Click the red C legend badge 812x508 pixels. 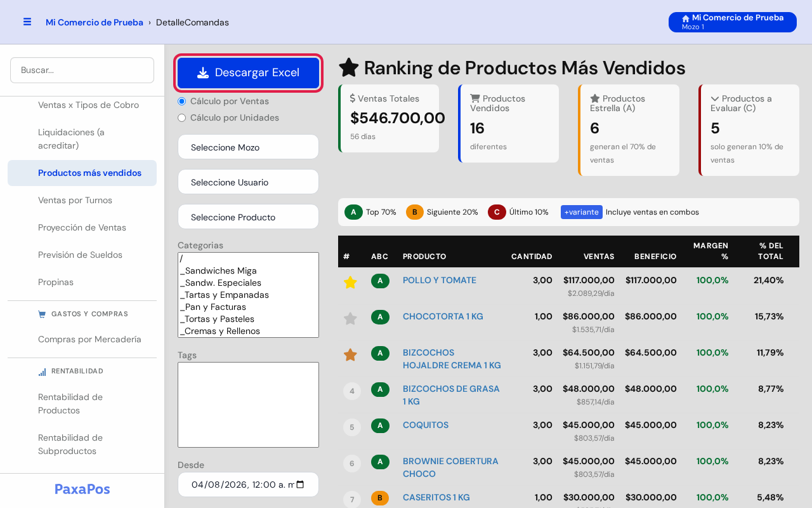(497, 212)
